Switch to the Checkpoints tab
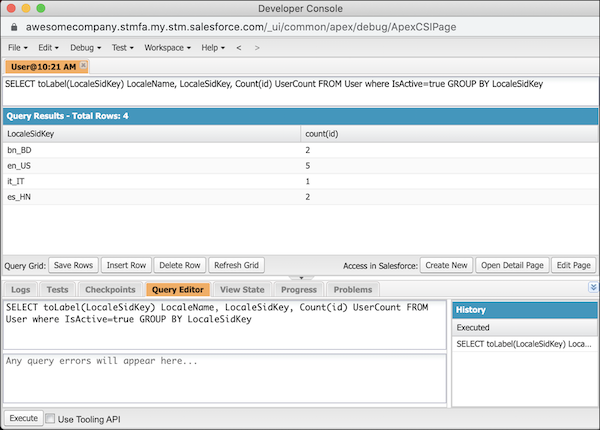This screenshot has height=430, width=600. 110,289
